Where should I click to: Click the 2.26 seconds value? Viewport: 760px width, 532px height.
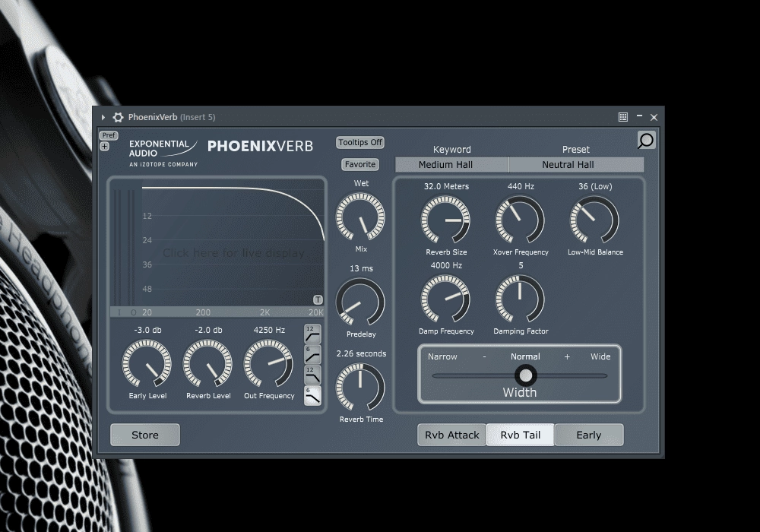(361, 353)
